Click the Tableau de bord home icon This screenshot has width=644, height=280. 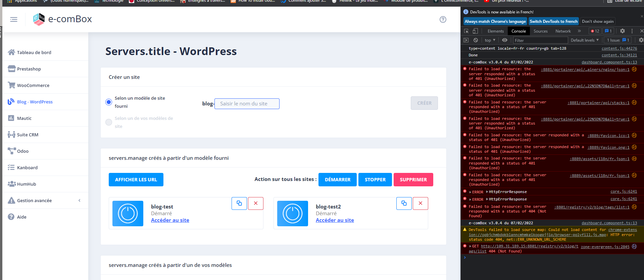11,52
